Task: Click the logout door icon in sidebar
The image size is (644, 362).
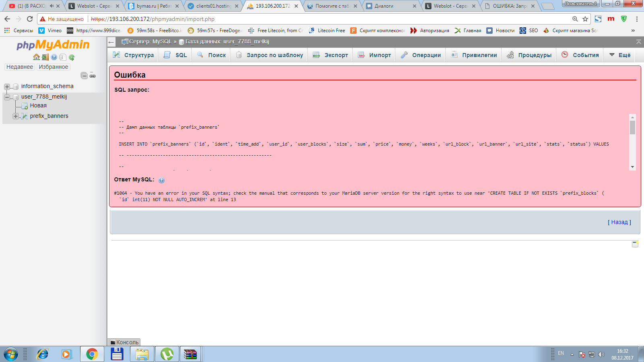Action: click(x=45, y=57)
